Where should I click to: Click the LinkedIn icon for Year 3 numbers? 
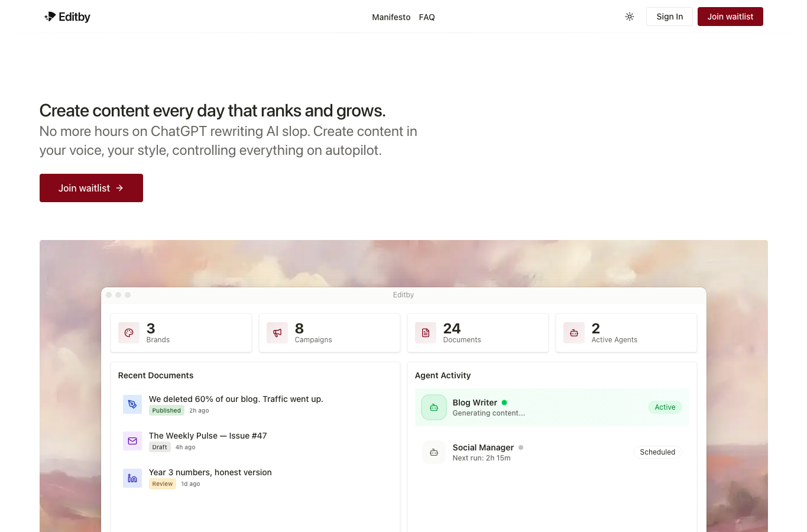(132, 478)
